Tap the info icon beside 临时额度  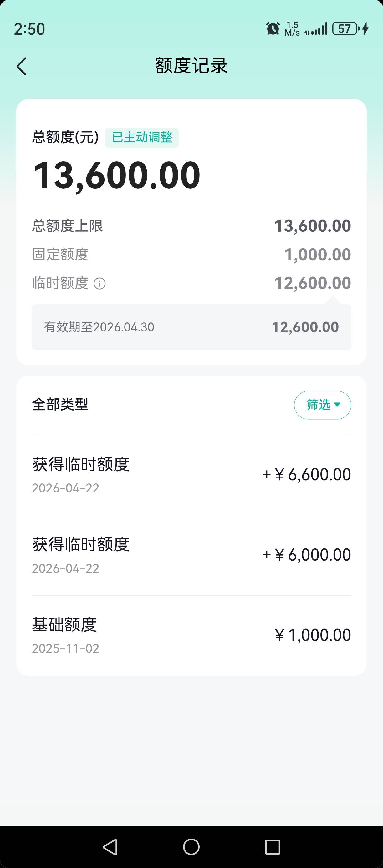pos(100,284)
